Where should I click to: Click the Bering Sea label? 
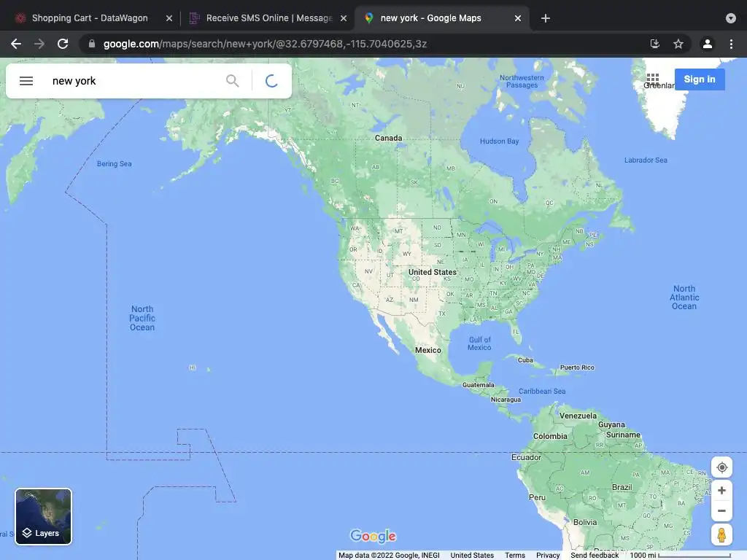(115, 164)
